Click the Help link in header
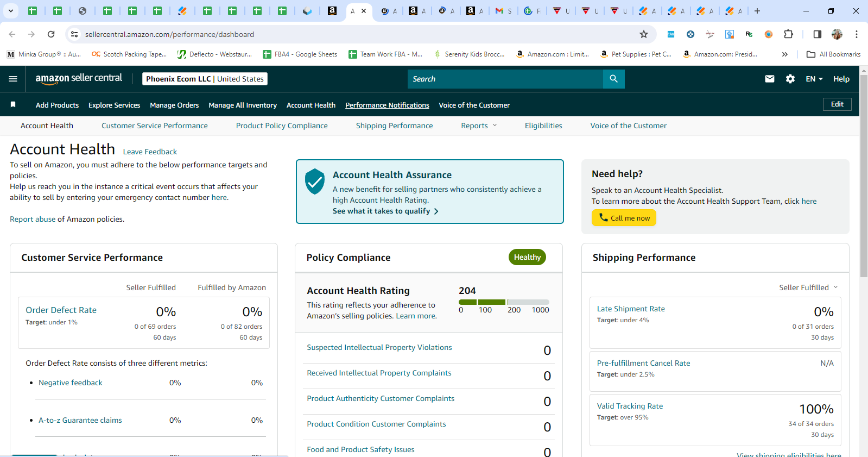 coord(841,79)
